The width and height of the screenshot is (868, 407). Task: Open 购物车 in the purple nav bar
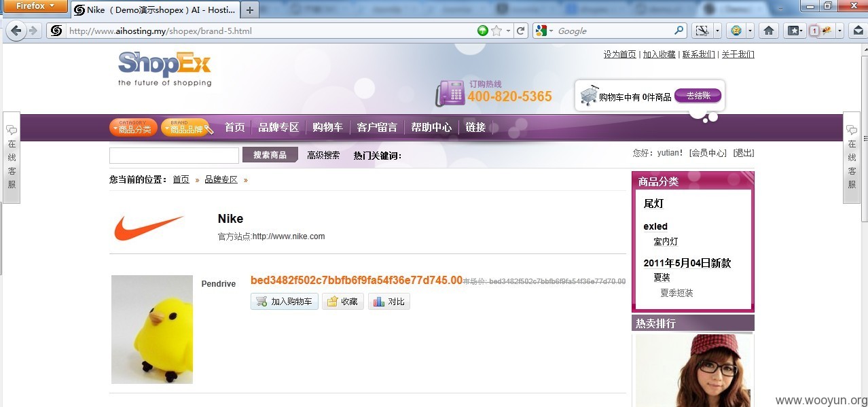pos(327,127)
